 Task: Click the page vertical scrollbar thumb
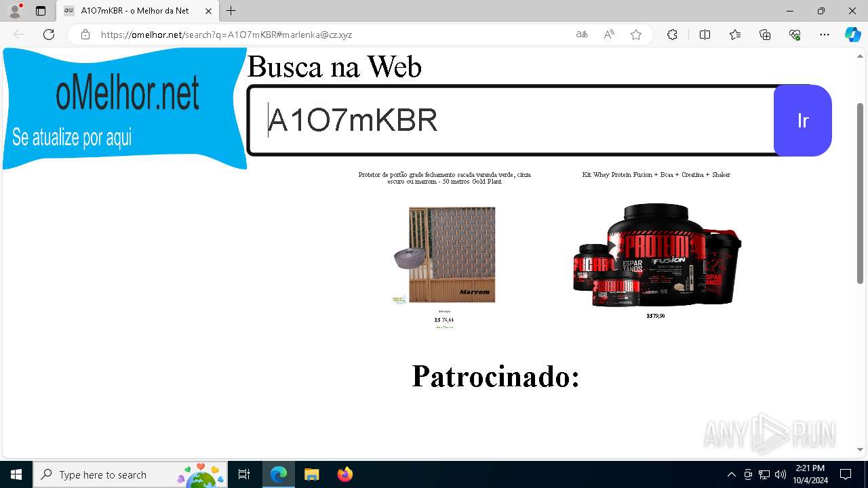(x=861, y=193)
